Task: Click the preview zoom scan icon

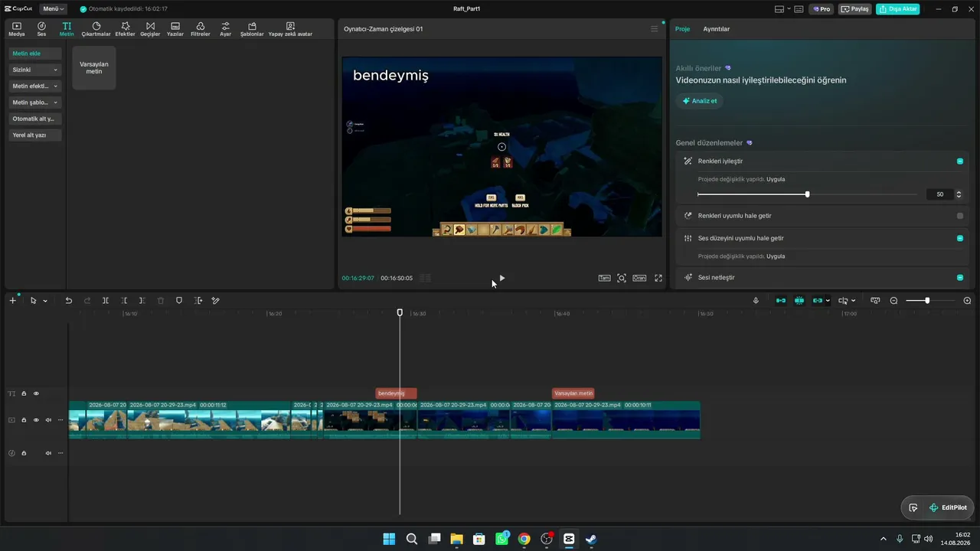Action: pos(622,278)
